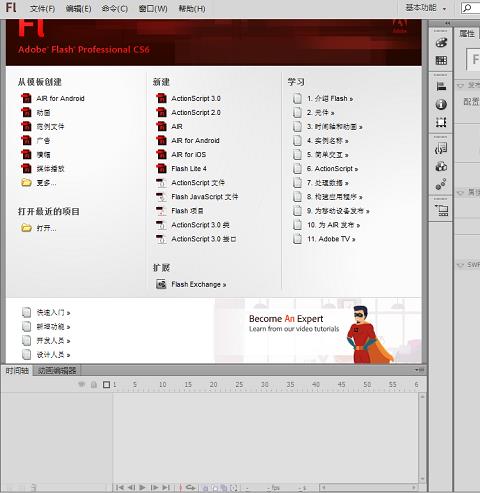The image size is (480, 493).
Task: Go to last frame in timeline
Action: tap(166, 487)
